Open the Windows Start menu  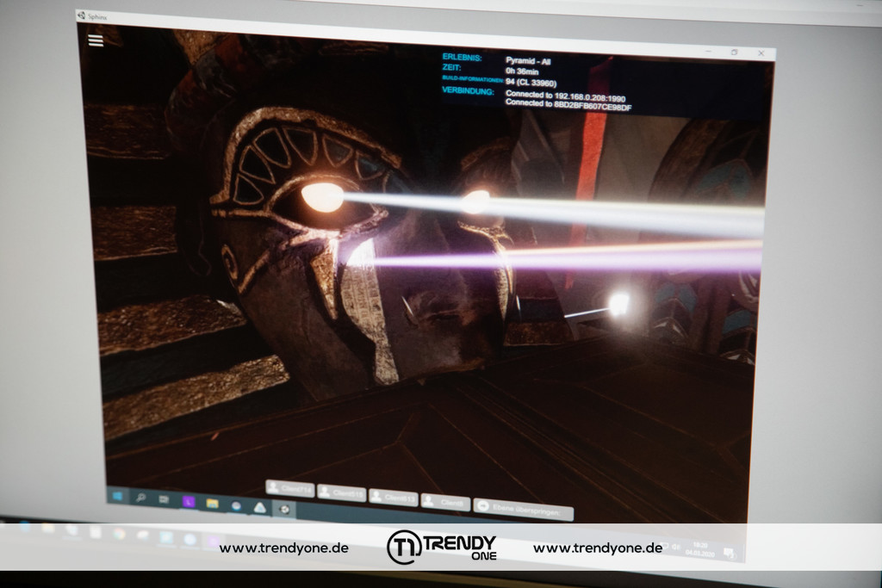coord(117,496)
